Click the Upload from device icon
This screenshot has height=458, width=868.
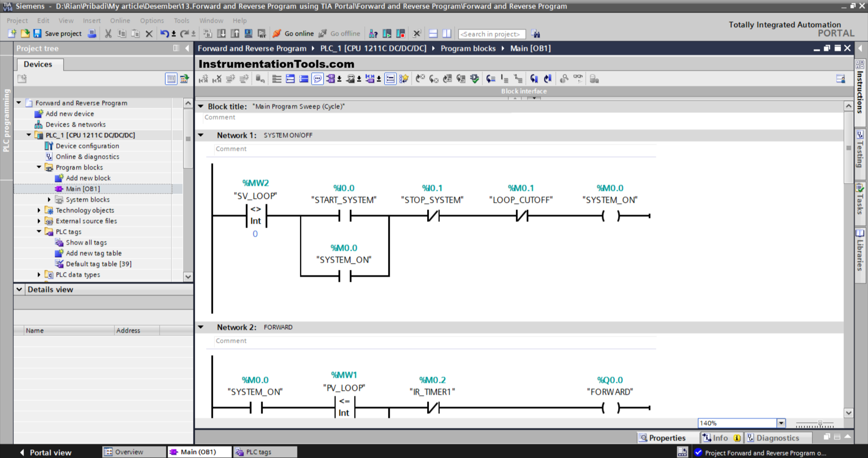(x=235, y=33)
